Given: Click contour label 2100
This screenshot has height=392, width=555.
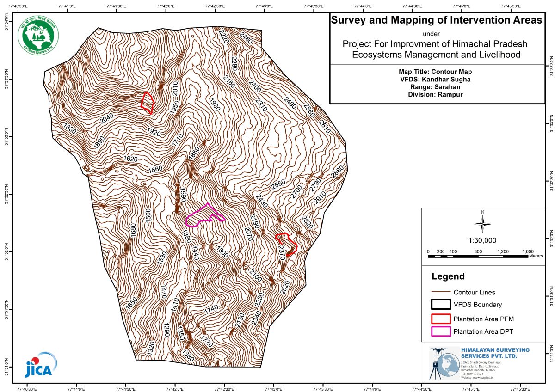Looking at the screenshot, I should (255, 276).
